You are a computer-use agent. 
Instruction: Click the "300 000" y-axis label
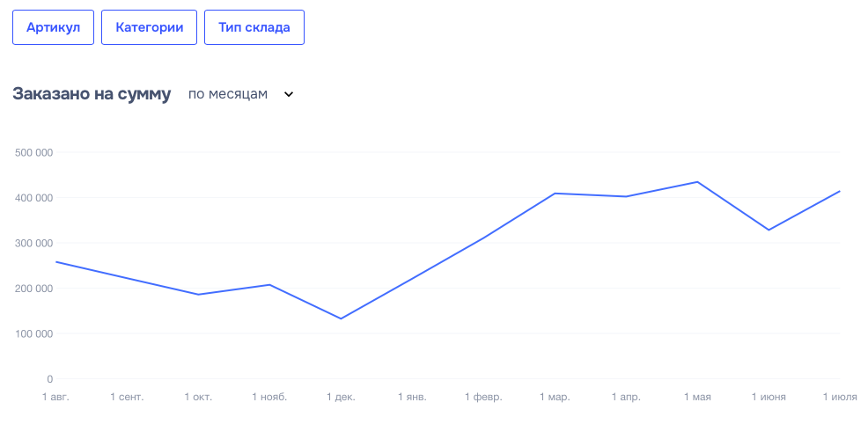(34, 243)
